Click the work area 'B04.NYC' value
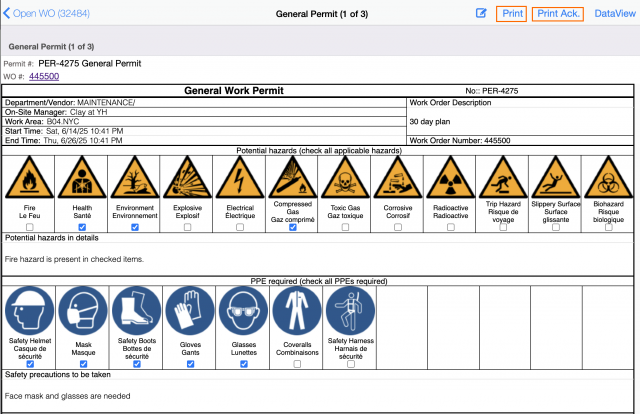 (63, 122)
